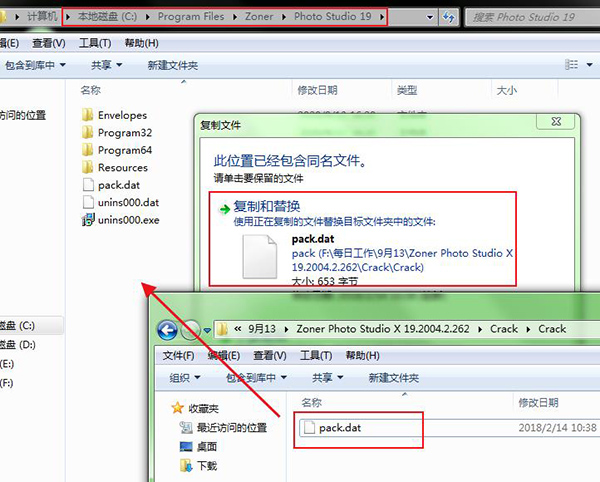
Task: Open the 查看(V) menu in Crack window
Action: point(270,355)
